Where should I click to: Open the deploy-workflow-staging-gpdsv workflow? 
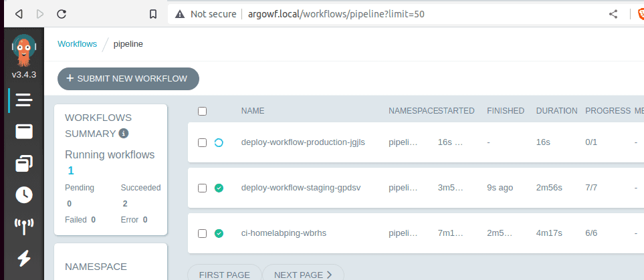(300, 188)
